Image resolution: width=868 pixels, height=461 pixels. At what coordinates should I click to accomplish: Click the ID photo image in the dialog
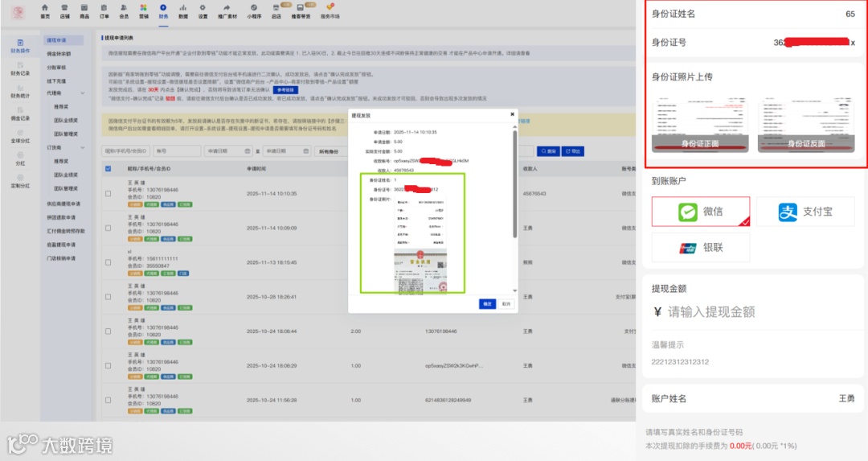[x=420, y=245]
